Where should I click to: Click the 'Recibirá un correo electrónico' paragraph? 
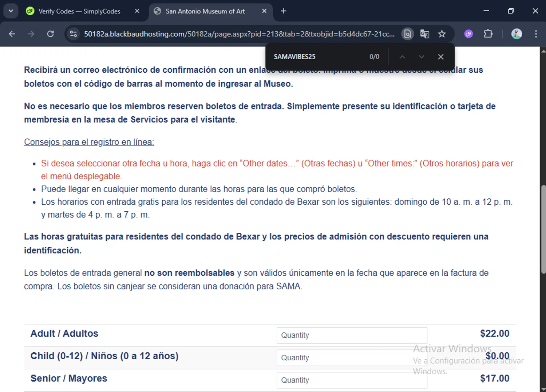coord(253,77)
